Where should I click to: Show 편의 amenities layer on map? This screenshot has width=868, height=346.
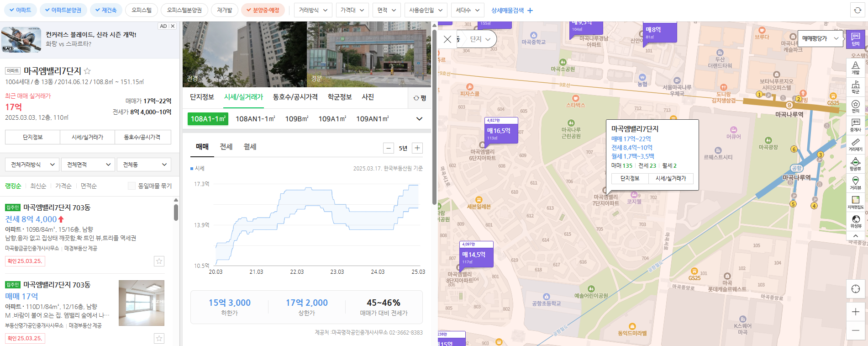point(855,106)
